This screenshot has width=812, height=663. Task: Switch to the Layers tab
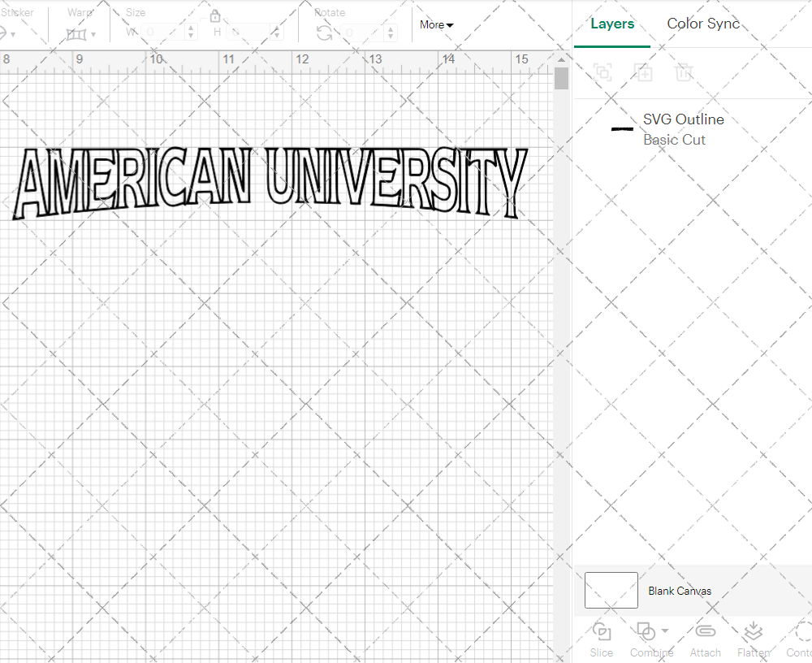pyautogui.click(x=612, y=24)
